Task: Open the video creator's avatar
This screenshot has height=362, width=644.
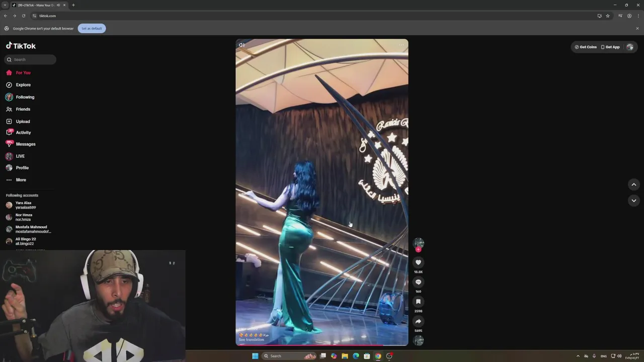Action: click(418, 243)
